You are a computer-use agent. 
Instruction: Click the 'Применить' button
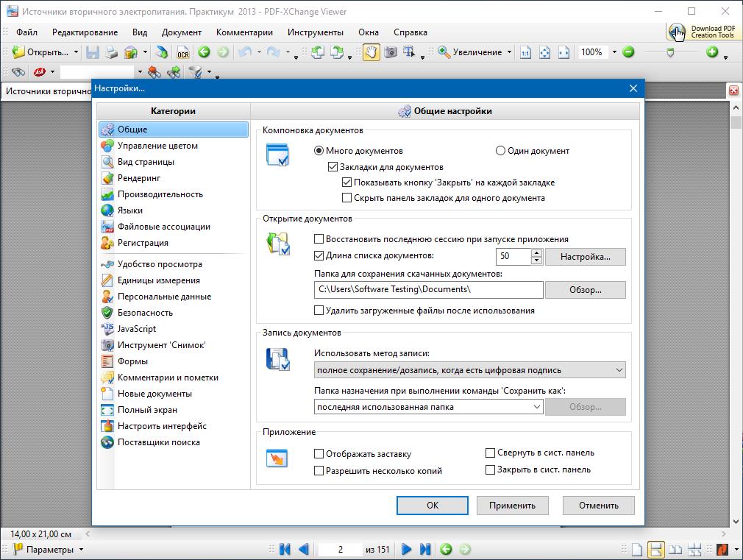coord(512,506)
